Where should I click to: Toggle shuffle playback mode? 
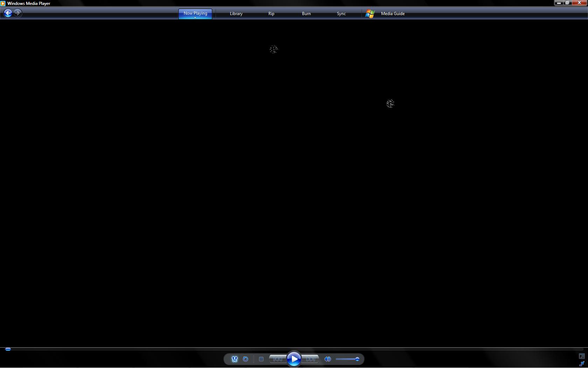coord(234,359)
